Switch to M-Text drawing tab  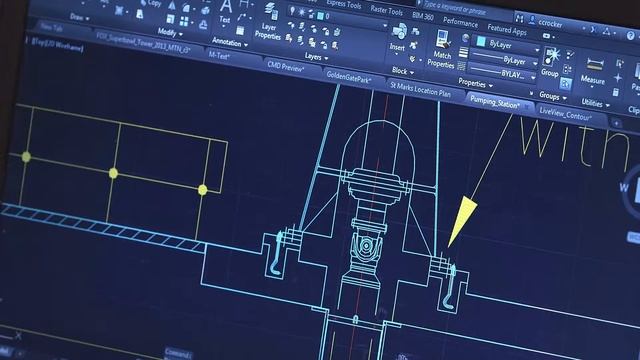(219, 56)
